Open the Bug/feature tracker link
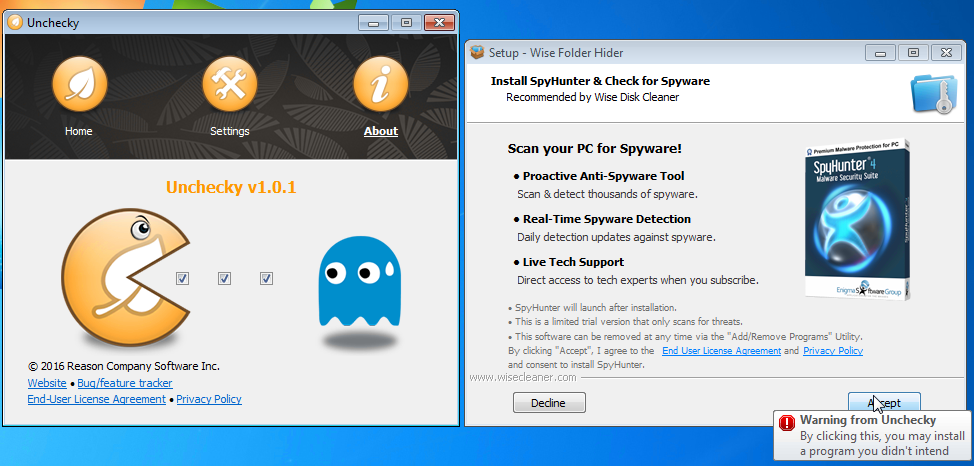This screenshot has width=974, height=466. [125, 383]
